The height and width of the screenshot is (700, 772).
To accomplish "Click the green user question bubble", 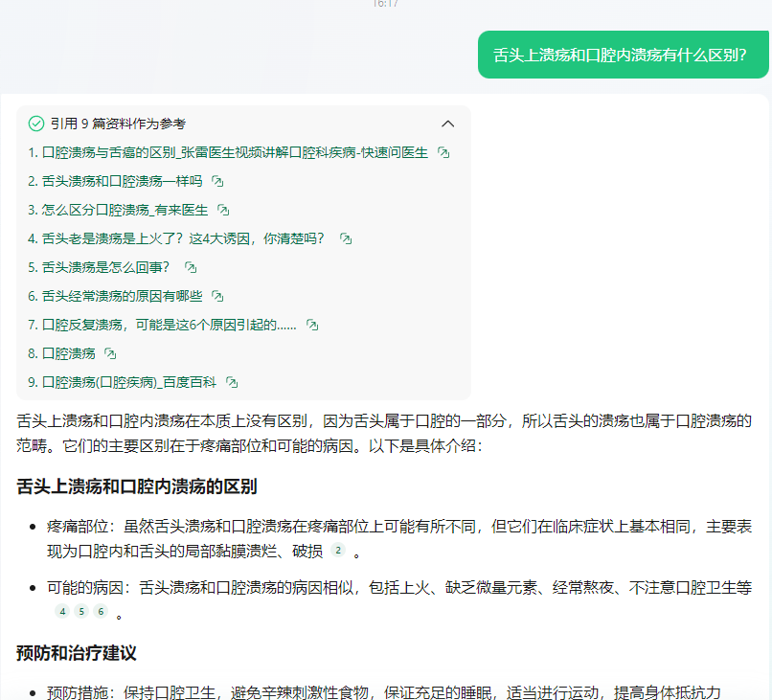I will pyautogui.click(x=623, y=55).
